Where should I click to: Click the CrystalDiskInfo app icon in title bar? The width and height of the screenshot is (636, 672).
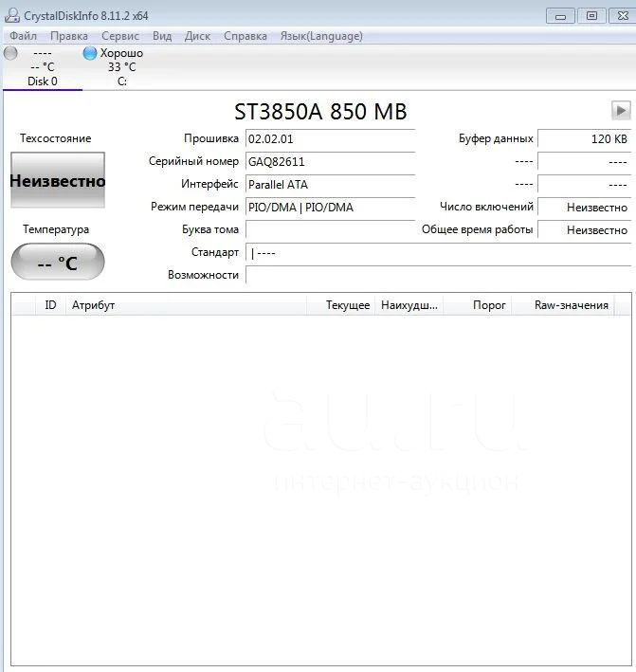pos(12,15)
